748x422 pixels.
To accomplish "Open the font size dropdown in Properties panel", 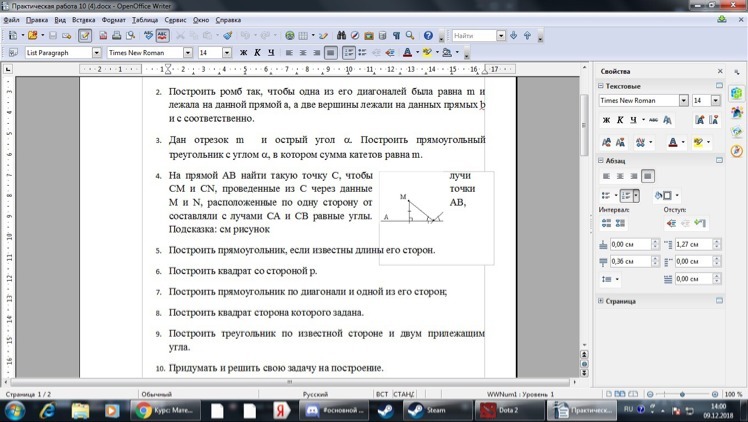I will pos(715,101).
